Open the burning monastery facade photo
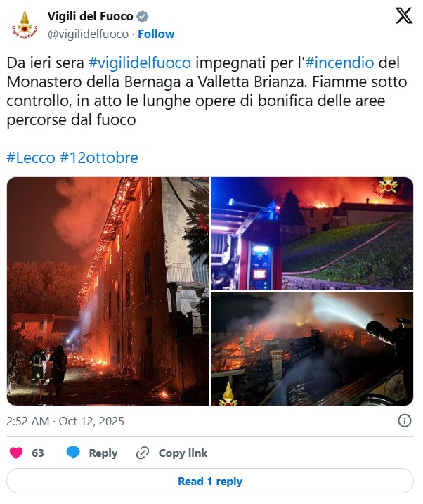The image size is (423, 504). (x=108, y=291)
